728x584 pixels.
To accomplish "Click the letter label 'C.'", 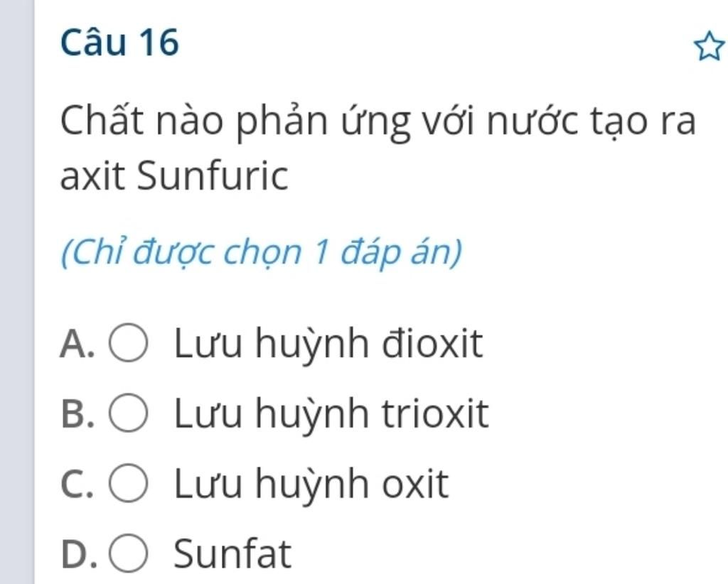I will click(77, 484).
